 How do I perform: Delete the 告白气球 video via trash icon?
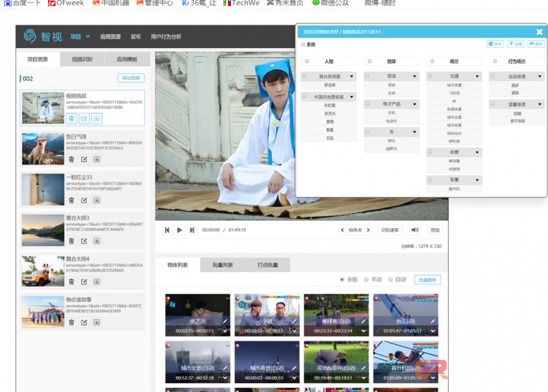71,160
